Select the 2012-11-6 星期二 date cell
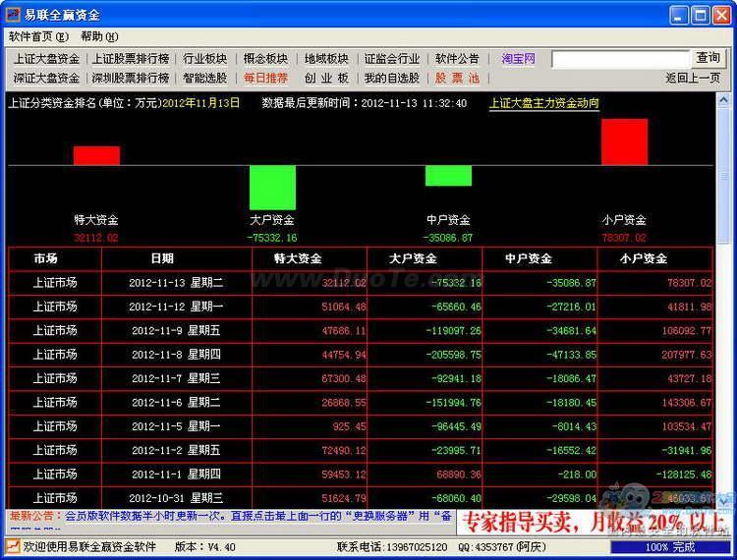The width and height of the screenshot is (737, 560). (x=176, y=403)
